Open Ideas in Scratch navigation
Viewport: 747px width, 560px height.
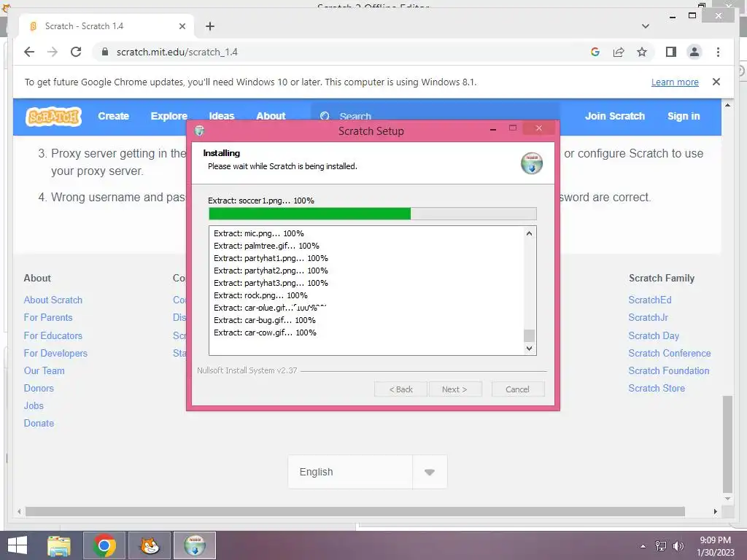[x=222, y=116]
